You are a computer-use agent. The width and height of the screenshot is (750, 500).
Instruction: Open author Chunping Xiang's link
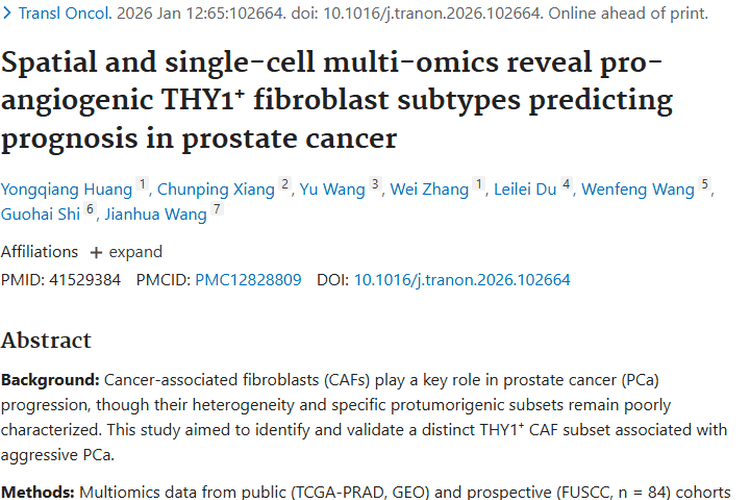tap(216, 189)
